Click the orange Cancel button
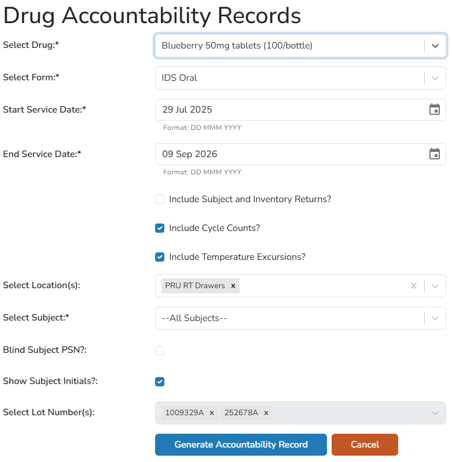Viewport: 452px width, 462px height. (x=365, y=444)
